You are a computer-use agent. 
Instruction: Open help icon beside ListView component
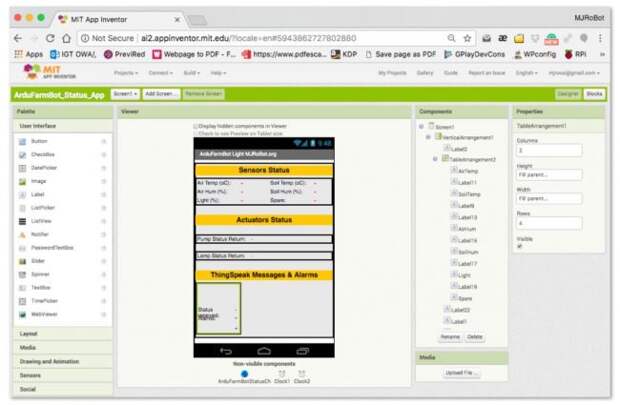click(104, 221)
